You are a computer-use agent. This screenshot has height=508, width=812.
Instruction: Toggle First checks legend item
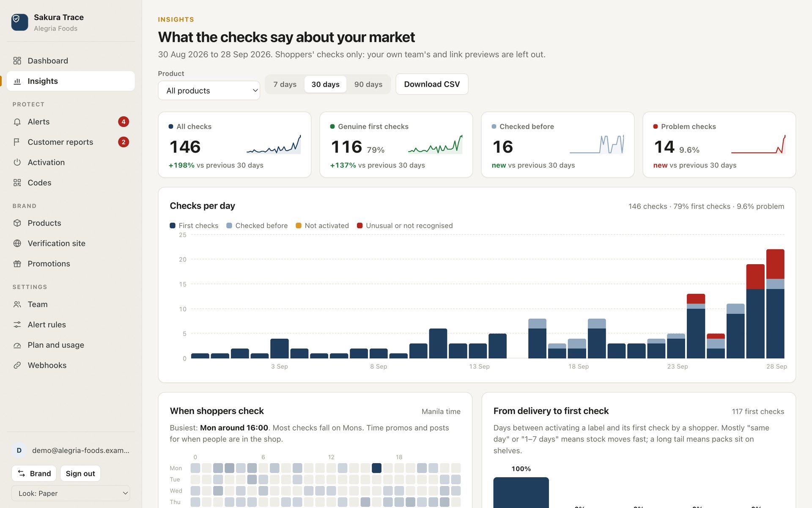[x=194, y=226]
